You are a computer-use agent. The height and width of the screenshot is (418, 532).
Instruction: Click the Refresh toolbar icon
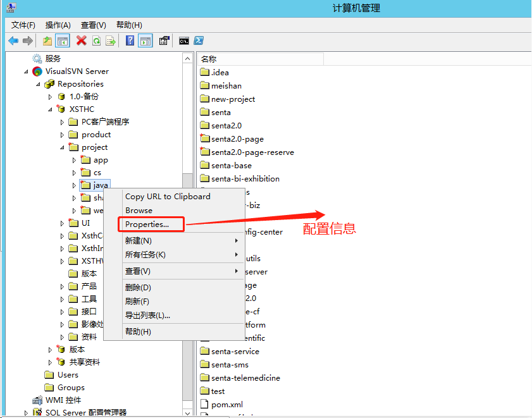pyautogui.click(x=96, y=41)
